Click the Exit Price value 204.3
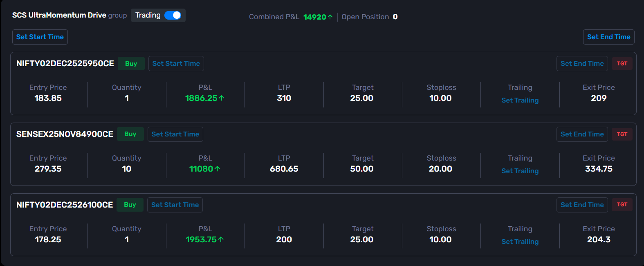Image resolution: width=644 pixels, height=266 pixels. point(599,239)
